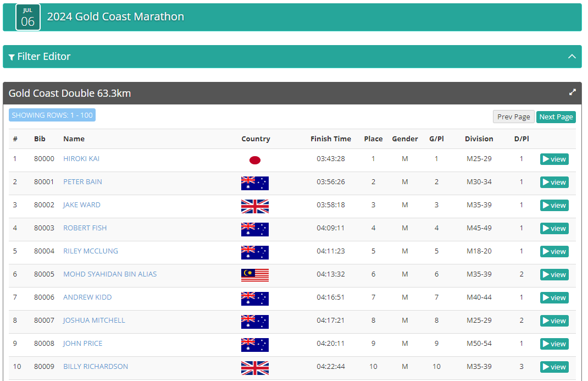The image size is (588, 381).
Task: Go to the Prev Page
Action: point(513,117)
